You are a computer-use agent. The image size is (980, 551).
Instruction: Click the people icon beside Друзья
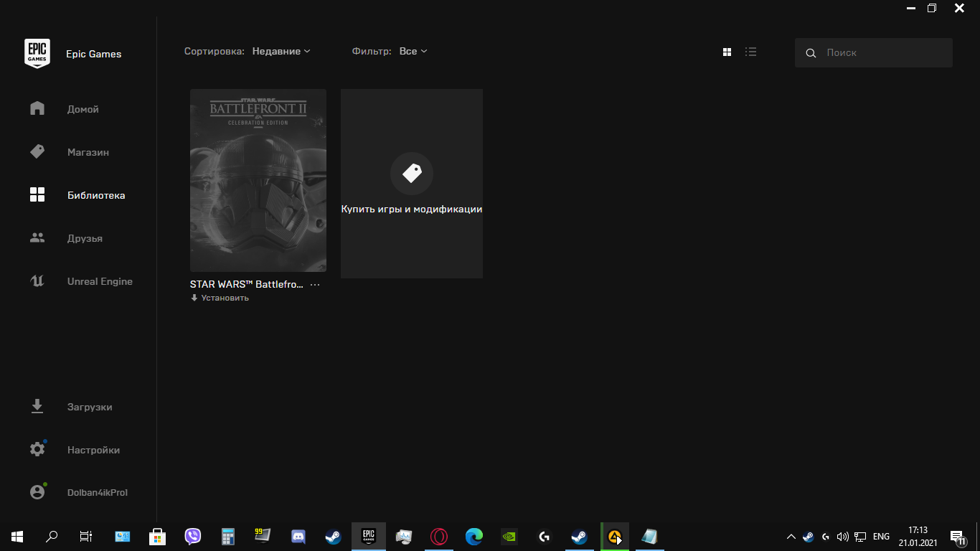point(37,237)
